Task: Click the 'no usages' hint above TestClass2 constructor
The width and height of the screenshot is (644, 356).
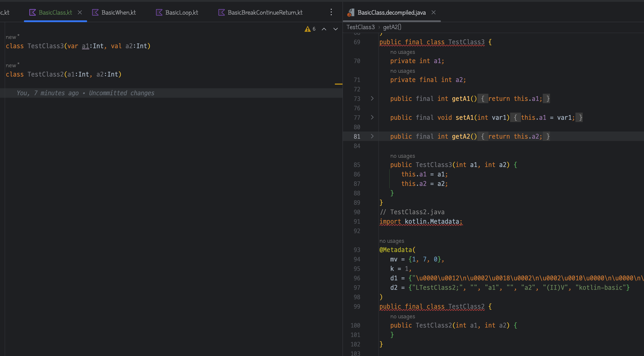Action: [402, 316]
